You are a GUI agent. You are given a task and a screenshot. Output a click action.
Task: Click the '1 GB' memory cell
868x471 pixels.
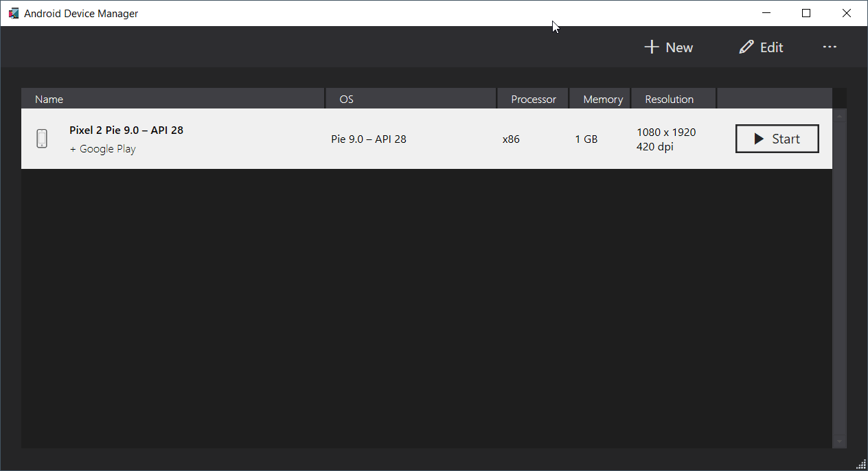pyautogui.click(x=586, y=139)
